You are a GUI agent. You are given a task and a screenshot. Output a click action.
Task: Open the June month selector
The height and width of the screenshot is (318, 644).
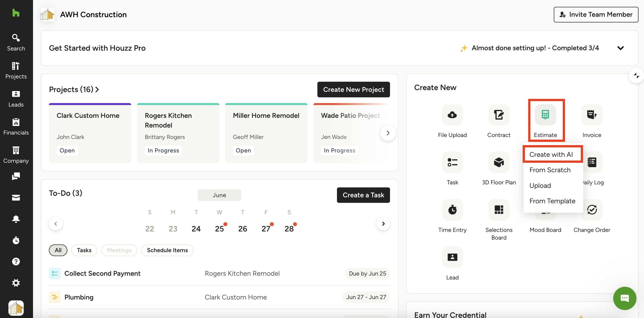[219, 195]
